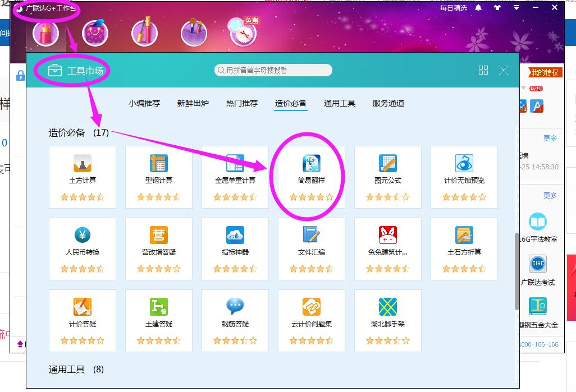Select the 新鲜出炉 tab
576x392 pixels.
[x=193, y=103]
